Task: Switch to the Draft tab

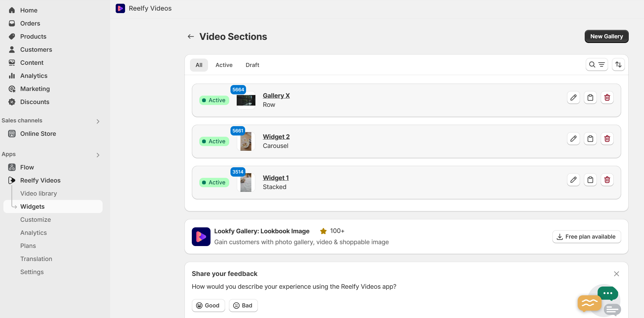Action: click(252, 65)
